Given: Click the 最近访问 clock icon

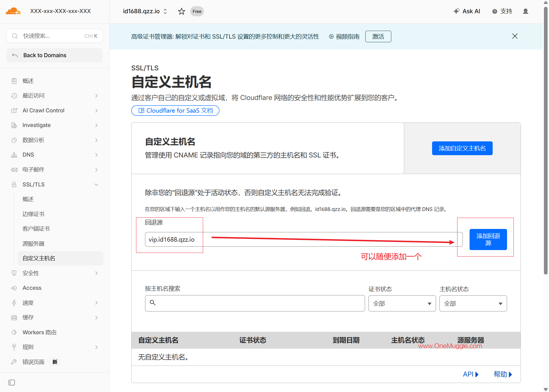Looking at the screenshot, I should [x=14, y=96].
